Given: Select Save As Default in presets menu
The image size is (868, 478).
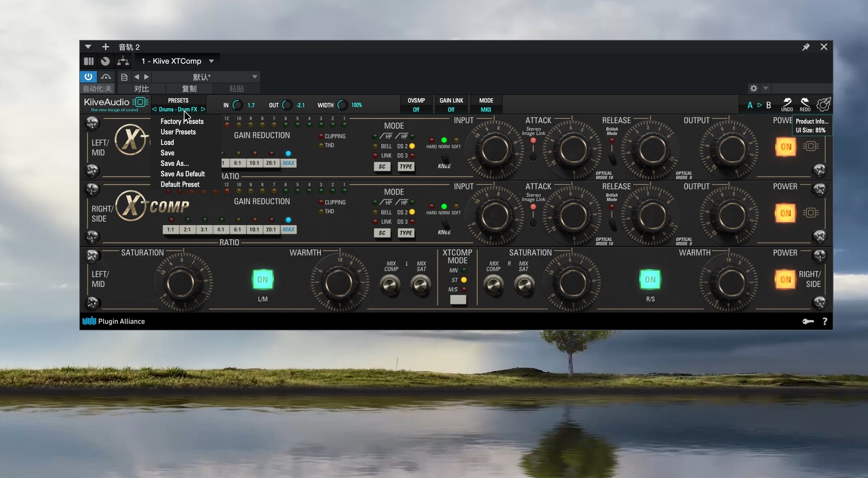Looking at the screenshot, I should pos(183,174).
